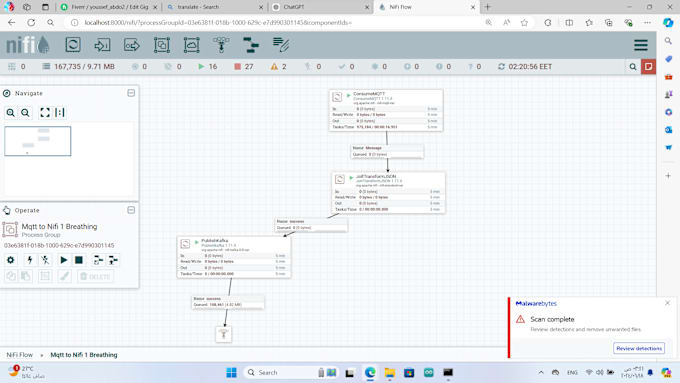Viewport: 680px width, 383px height.
Task: Click the stopped components count 27
Action: coord(244,67)
